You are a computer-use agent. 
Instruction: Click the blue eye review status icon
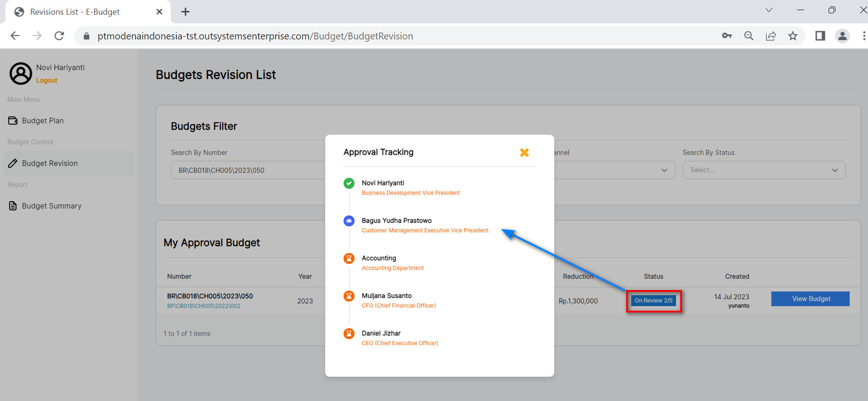[349, 221]
